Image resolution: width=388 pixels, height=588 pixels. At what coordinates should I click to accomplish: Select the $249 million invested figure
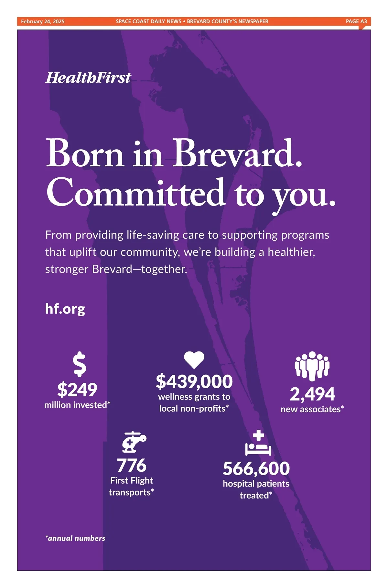click(x=77, y=390)
